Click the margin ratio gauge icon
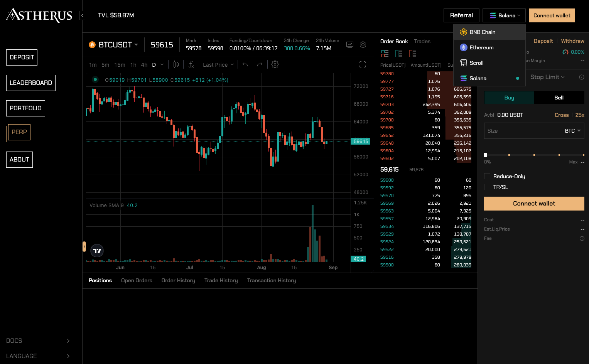589x364 pixels. tap(565, 52)
